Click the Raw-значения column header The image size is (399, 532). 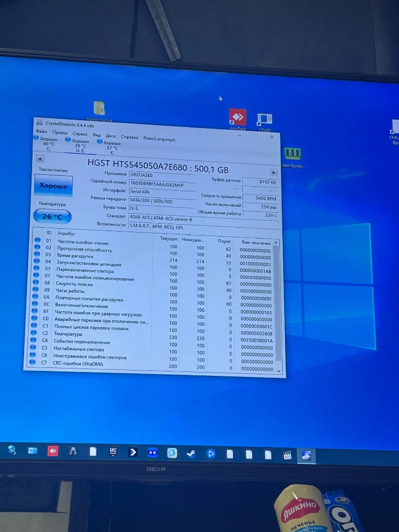tap(256, 242)
